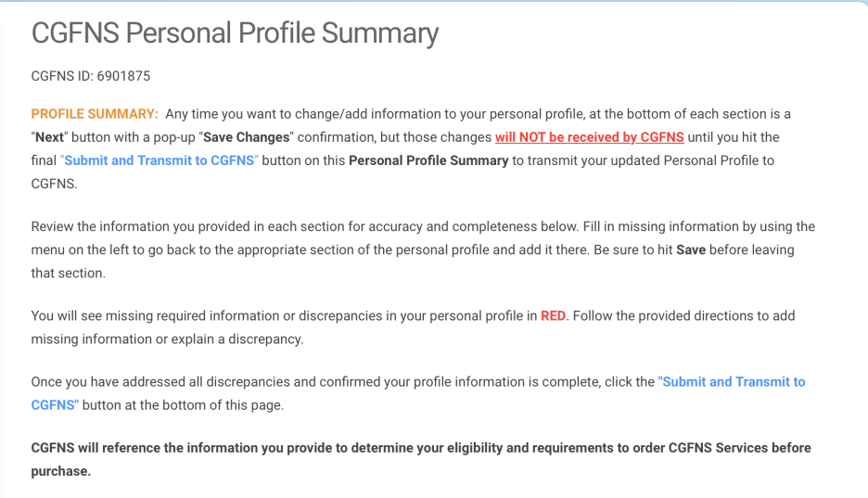
Task: Click bold "Personal Profile Summary" within the paragraph
Action: [x=428, y=160]
